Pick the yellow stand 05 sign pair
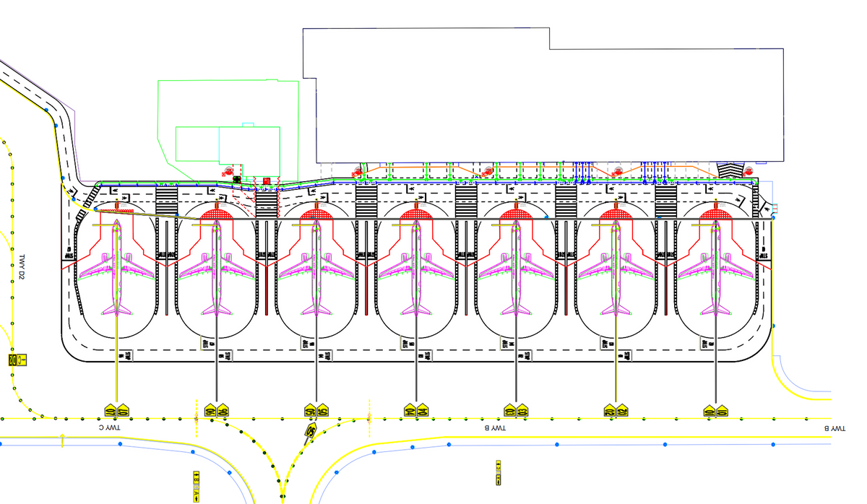This screenshot has height=504, width=867. [316, 411]
